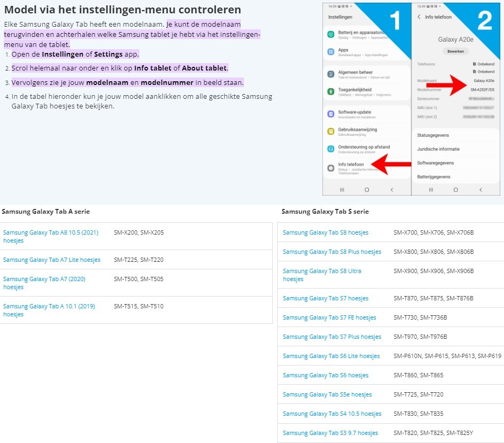Open Samsung Galaxy Tab S6 hoesjes link
This screenshot has width=504, height=443.
[x=326, y=376]
